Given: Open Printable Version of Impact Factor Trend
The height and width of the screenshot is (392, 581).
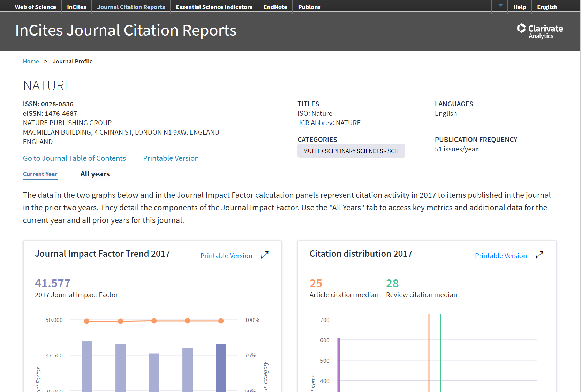Looking at the screenshot, I should [x=226, y=256].
